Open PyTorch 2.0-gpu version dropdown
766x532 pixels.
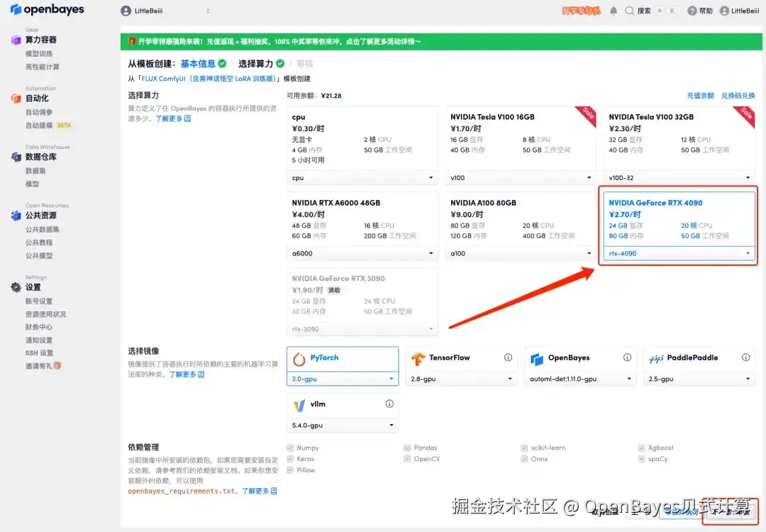click(x=343, y=379)
